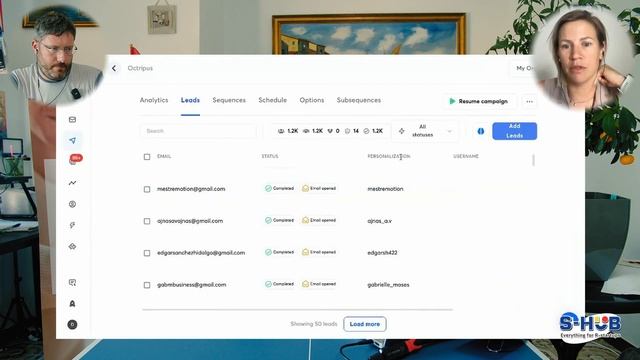Click the stats icon showing 0

tap(330, 131)
